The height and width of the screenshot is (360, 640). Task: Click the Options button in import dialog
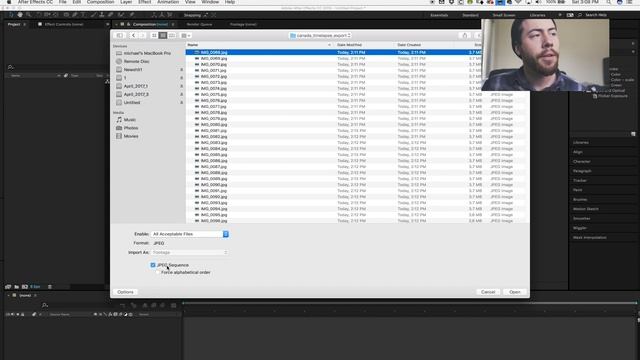pos(125,292)
